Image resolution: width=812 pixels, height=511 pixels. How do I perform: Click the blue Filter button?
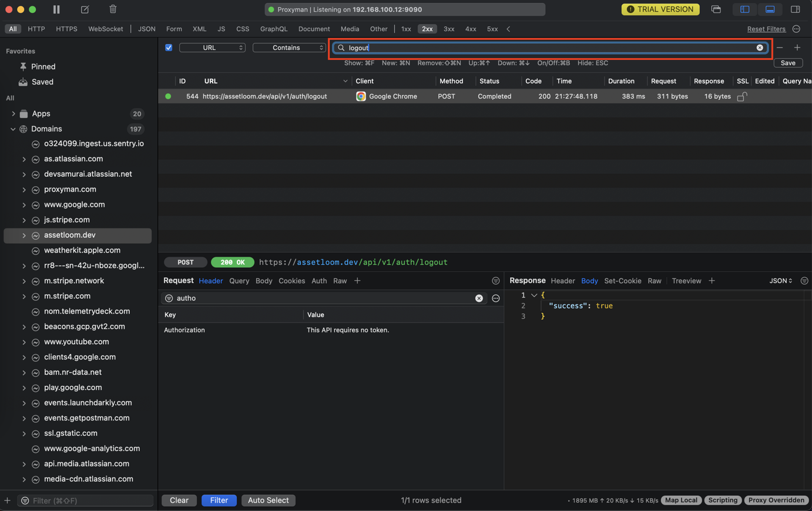(x=219, y=500)
